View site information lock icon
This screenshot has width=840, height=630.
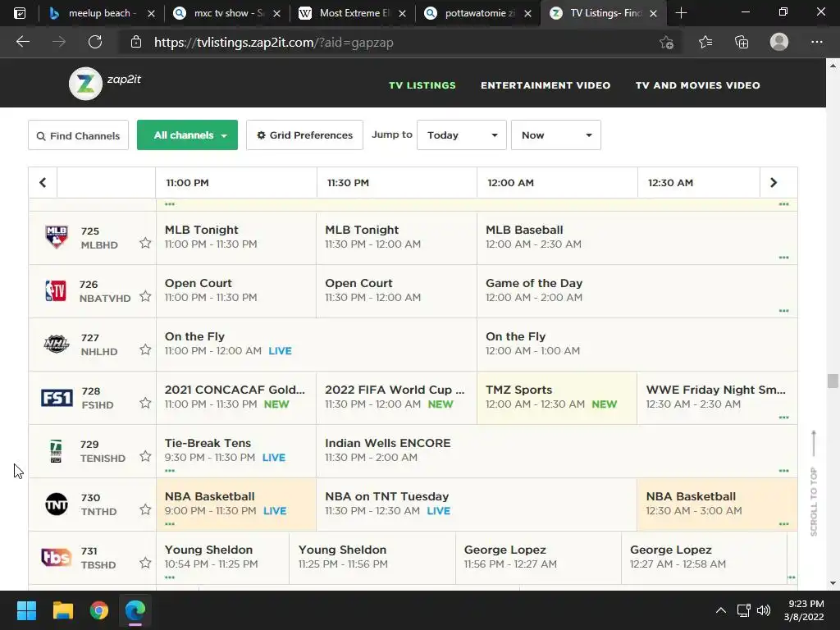136,43
